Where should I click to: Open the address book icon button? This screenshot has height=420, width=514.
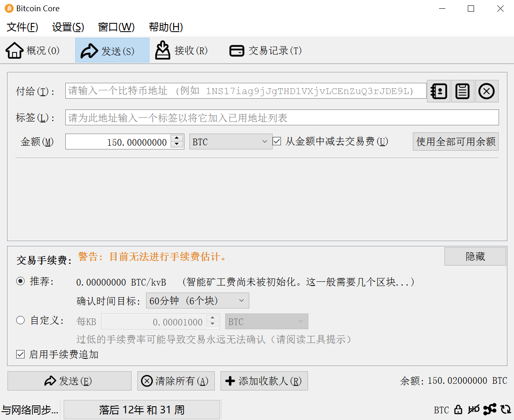point(439,91)
